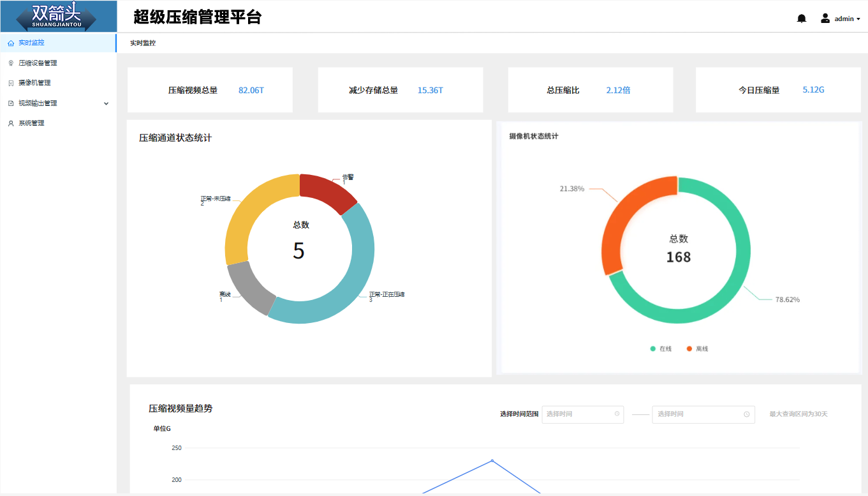Viewport: 868px width, 496px height.
Task: Click the 压缩通道状态统计 heading
Action: coord(175,138)
